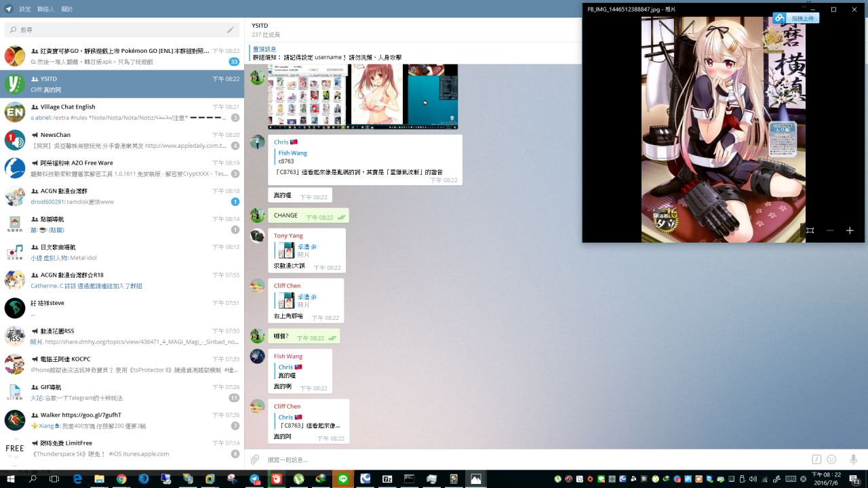The height and width of the screenshot is (488, 868).
Task: Launch Microsoft Edge from the taskbar
Action: pyautogui.click(x=77, y=479)
